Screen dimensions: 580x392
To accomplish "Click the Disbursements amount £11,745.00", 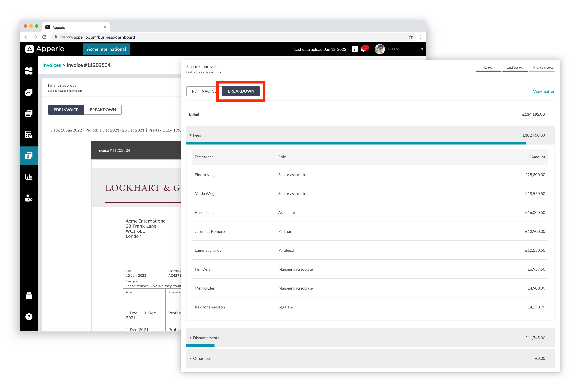I will pyautogui.click(x=535, y=338).
